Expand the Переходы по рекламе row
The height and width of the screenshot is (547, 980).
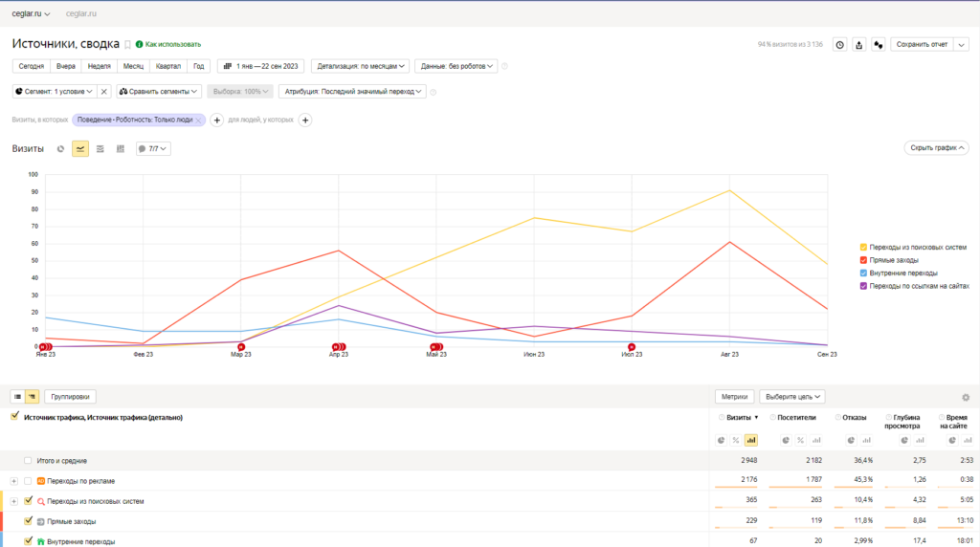pyautogui.click(x=13, y=481)
